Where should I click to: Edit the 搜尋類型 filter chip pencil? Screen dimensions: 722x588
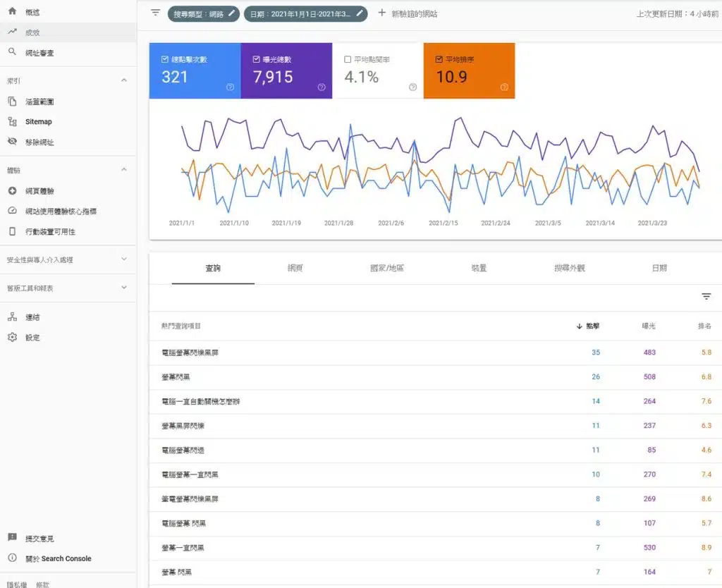coord(232,13)
